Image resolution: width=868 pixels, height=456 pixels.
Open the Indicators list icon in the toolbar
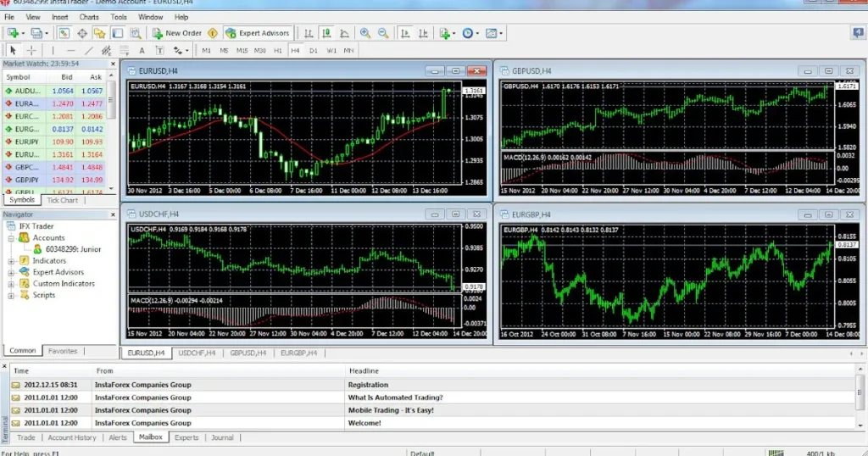(x=444, y=33)
